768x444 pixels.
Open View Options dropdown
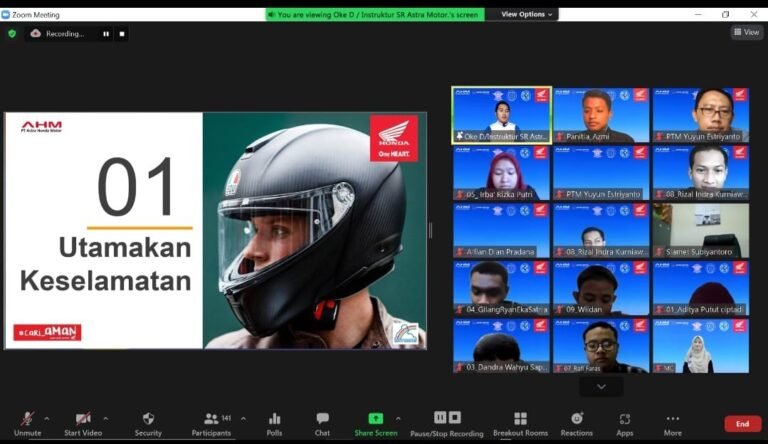pyautogui.click(x=526, y=14)
